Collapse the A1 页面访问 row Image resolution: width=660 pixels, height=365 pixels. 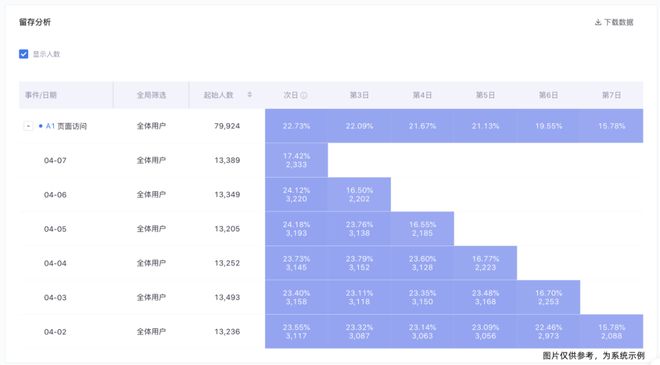coord(28,126)
